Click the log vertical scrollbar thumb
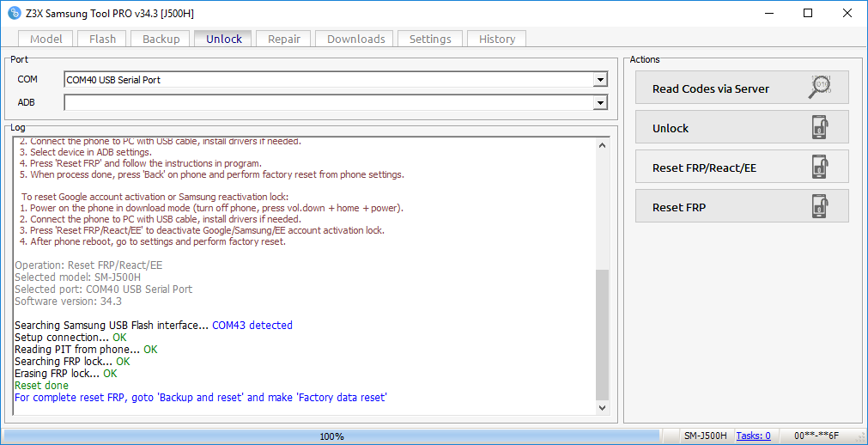Screen dimensions: 868x445 pyautogui.click(x=603, y=335)
